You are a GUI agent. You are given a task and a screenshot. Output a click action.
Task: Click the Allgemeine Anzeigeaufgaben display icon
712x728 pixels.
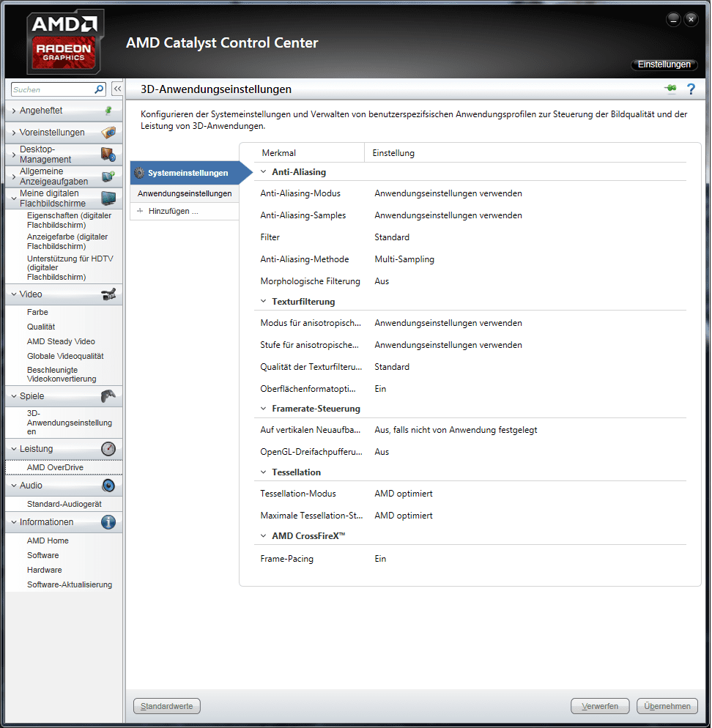pyautogui.click(x=108, y=177)
